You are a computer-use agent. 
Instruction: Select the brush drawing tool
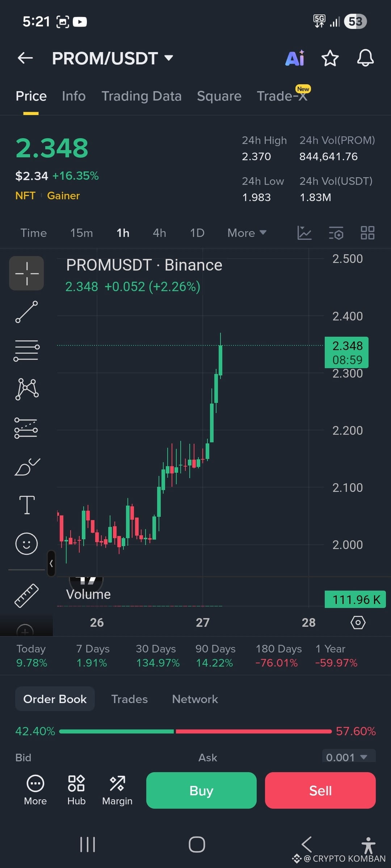[27, 467]
